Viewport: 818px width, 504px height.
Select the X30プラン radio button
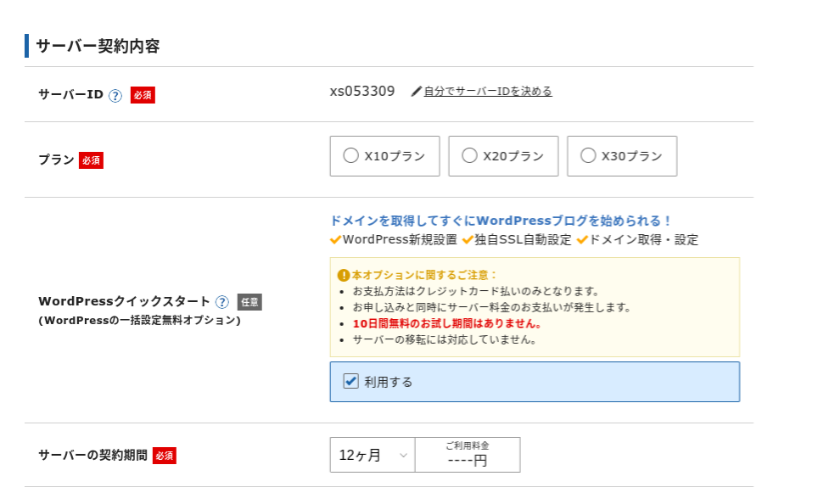[x=588, y=155]
